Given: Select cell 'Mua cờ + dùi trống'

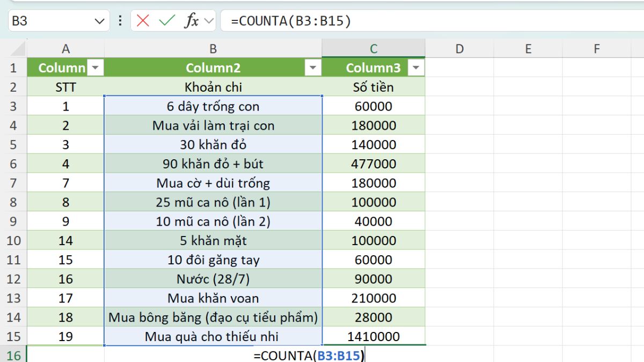Looking at the screenshot, I should [x=213, y=183].
